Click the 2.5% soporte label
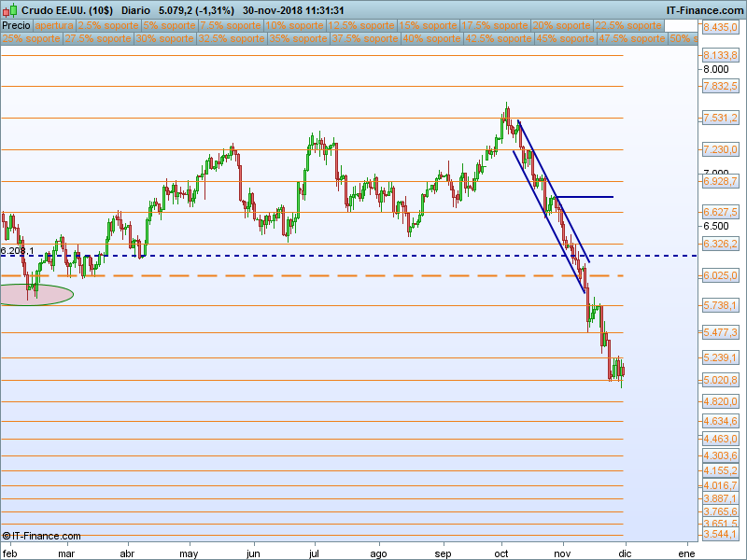 [105, 26]
